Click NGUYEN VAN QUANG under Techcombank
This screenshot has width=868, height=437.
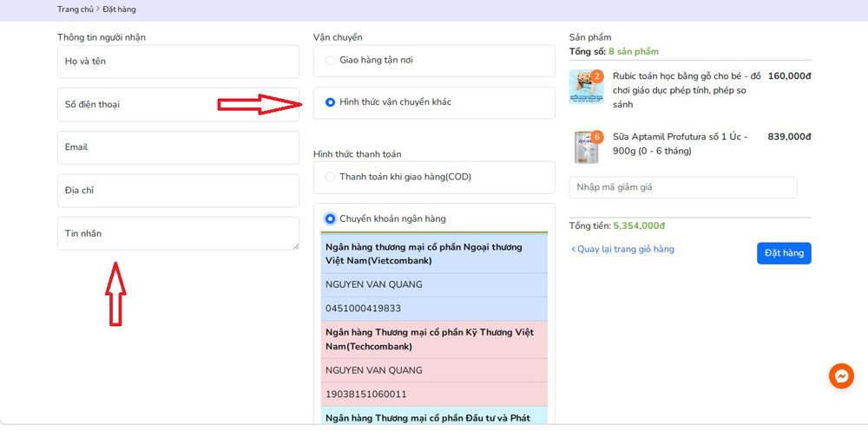pos(373,370)
